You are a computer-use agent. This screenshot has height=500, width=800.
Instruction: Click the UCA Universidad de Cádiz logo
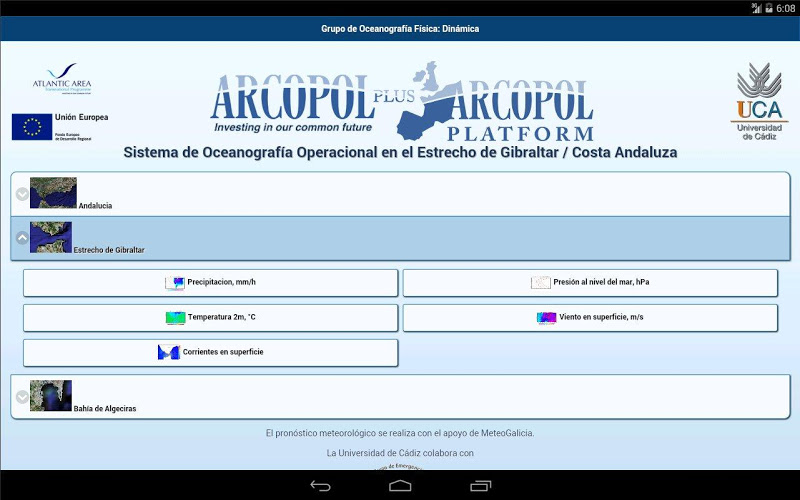(x=759, y=101)
